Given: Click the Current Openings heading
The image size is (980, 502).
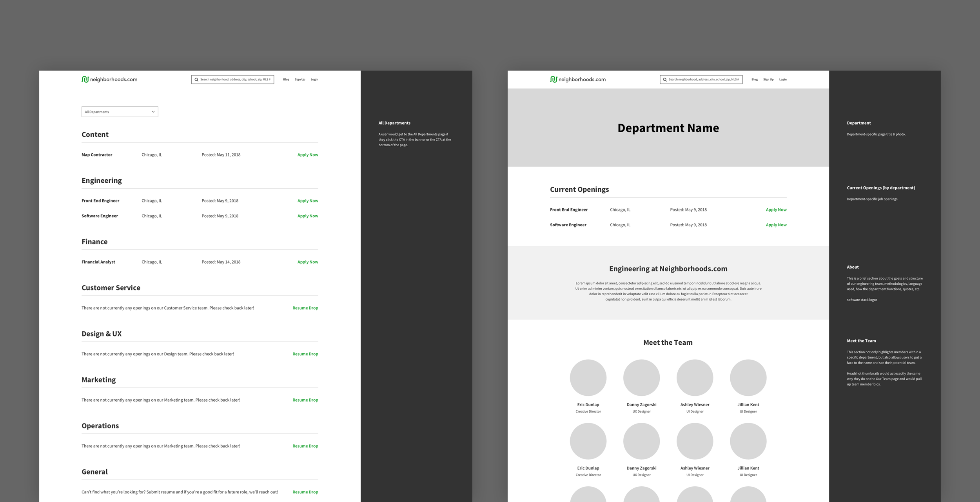Looking at the screenshot, I should [x=579, y=190].
